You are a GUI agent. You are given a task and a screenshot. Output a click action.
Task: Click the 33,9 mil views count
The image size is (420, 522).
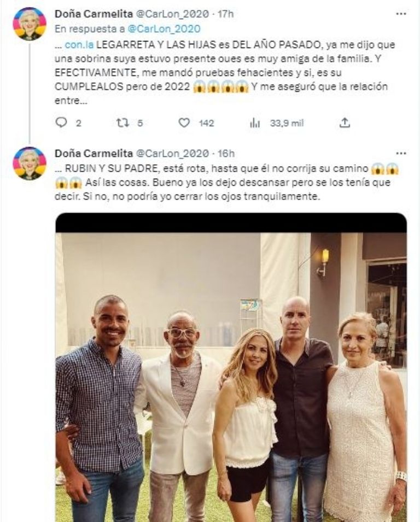tap(286, 123)
